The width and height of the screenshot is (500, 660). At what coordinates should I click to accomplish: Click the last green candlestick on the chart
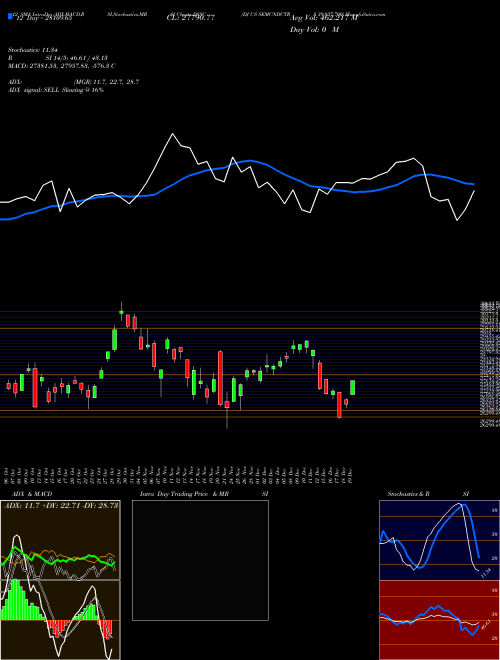(x=352, y=388)
